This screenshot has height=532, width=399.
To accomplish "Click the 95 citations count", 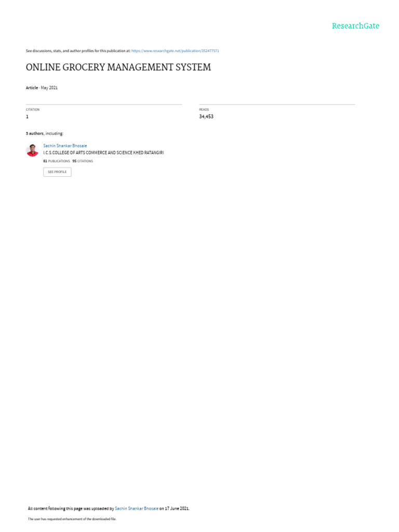I will (83, 161).
